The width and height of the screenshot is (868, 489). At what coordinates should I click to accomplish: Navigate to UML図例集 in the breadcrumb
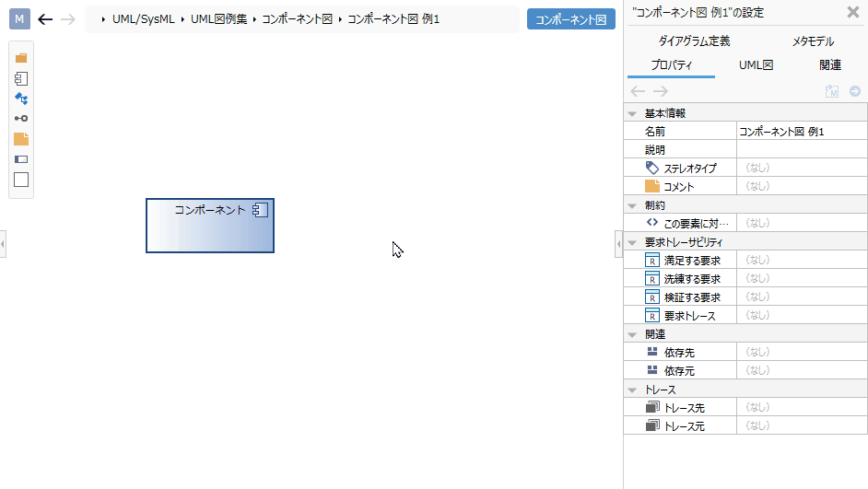(x=218, y=19)
